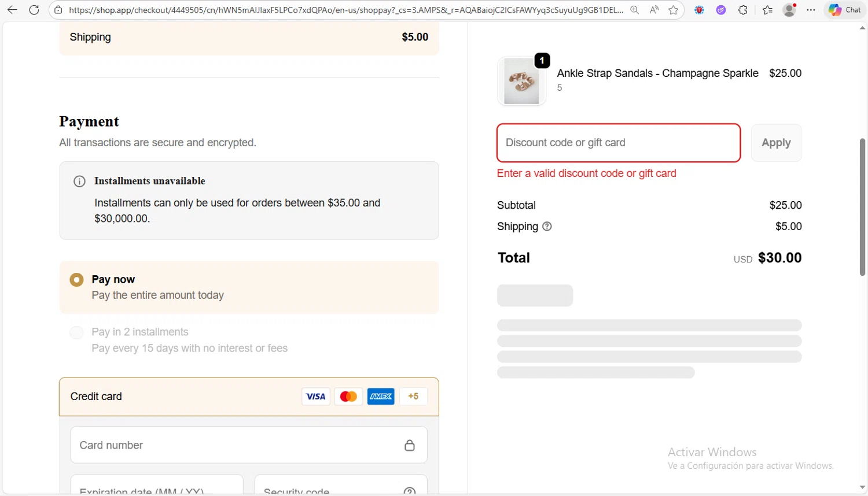Click the scrollbar up arrow
Screen dimensions: 868x496
point(862,27)
